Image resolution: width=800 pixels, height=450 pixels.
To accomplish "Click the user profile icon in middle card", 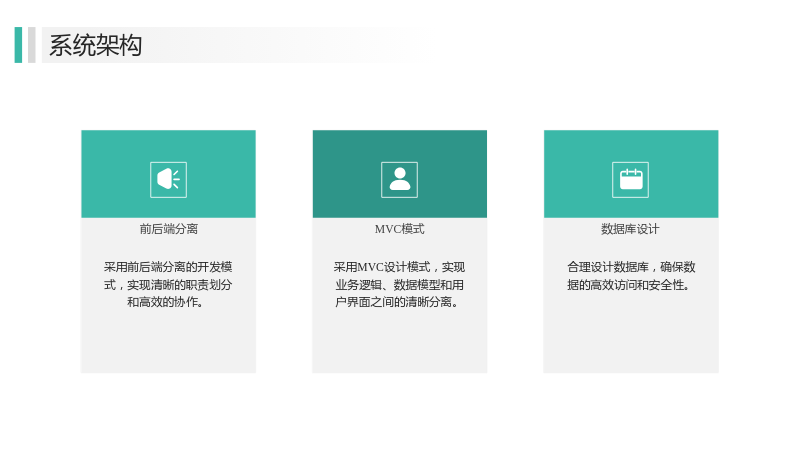I will pyautogui.click(x=399, y=180).
